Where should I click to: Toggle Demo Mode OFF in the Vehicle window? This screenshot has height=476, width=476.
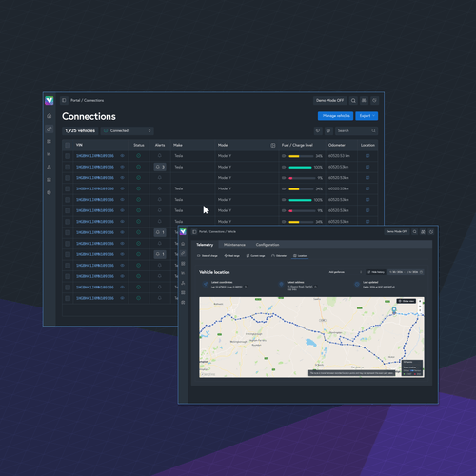click(x=397, y=232)
